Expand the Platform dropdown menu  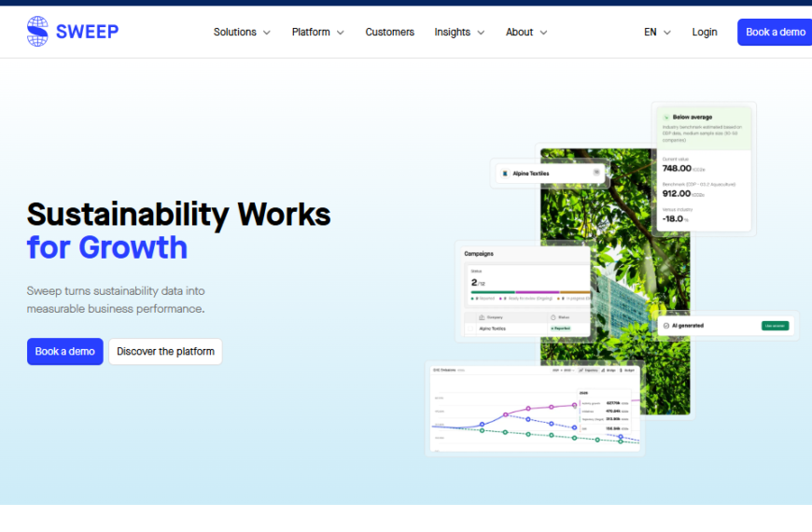318,32
